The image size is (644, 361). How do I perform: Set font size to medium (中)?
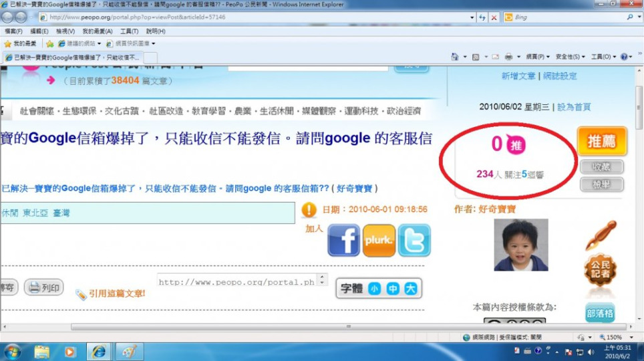point(393,289)
